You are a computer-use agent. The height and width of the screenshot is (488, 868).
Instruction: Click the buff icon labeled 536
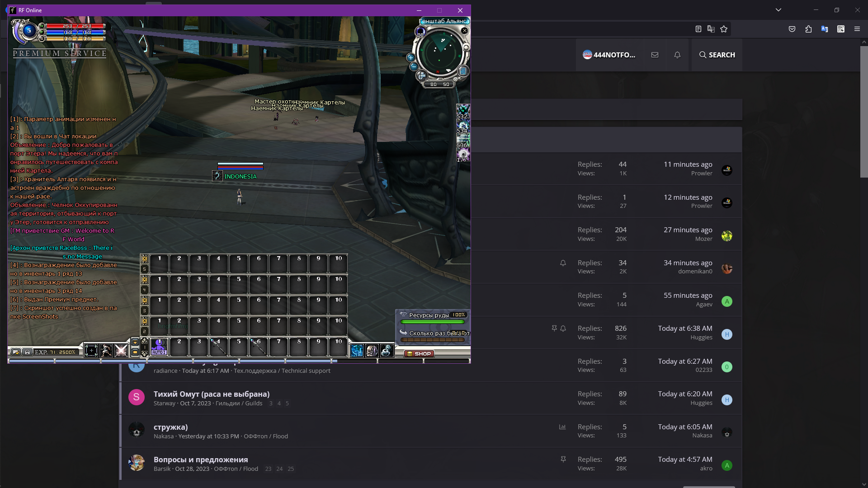click(463, 140)
